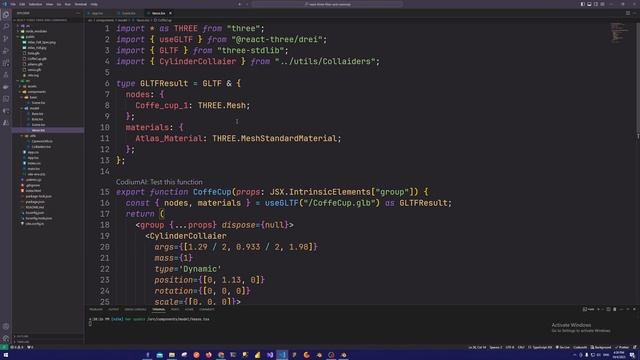Open Visual Studio purple icon on taskbar
640x360 pixels.
[x=270, y=355]
